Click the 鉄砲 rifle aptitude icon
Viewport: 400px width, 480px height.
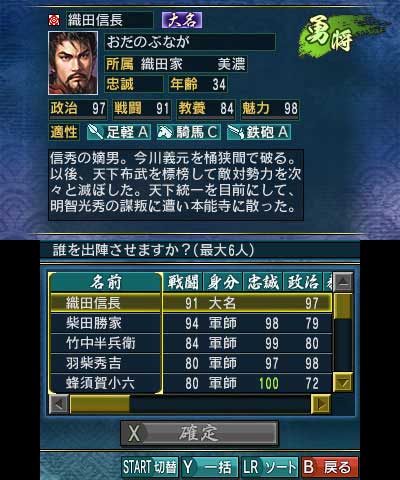236,132
